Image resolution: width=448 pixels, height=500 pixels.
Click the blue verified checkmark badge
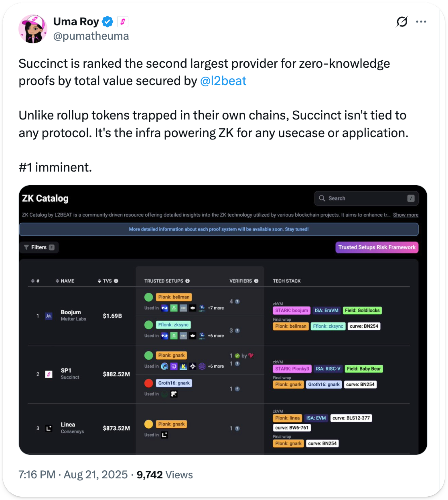(x=108, y=22)
